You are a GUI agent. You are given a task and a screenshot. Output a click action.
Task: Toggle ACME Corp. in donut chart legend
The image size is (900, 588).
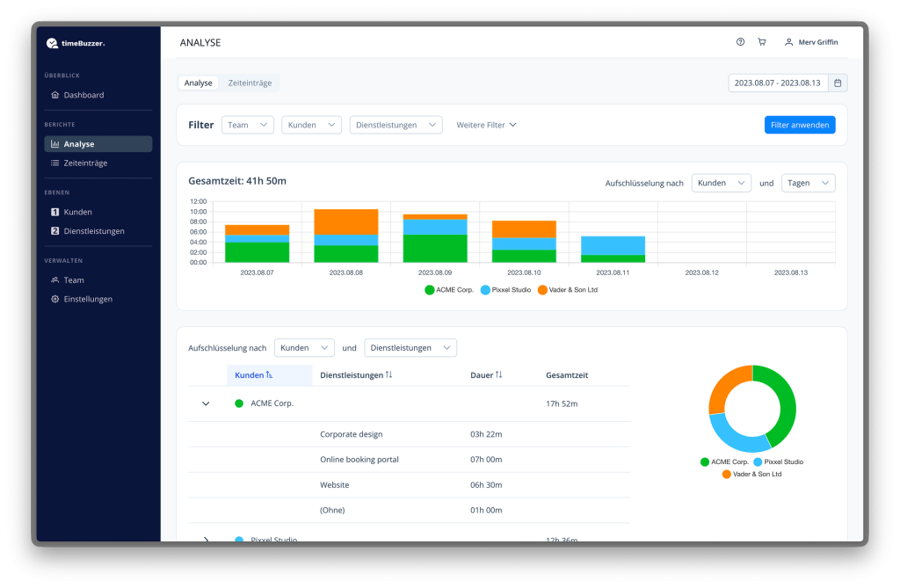point(724,461)
